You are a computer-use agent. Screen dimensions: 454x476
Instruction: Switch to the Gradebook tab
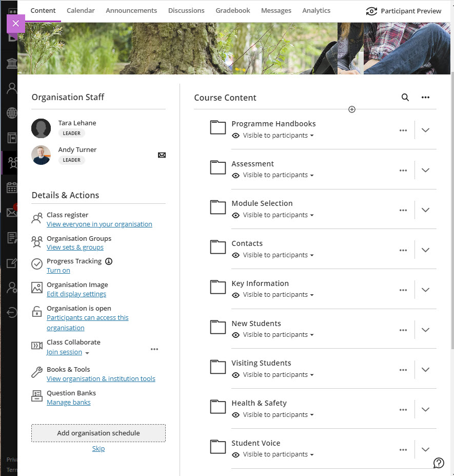tap(233, 10)
